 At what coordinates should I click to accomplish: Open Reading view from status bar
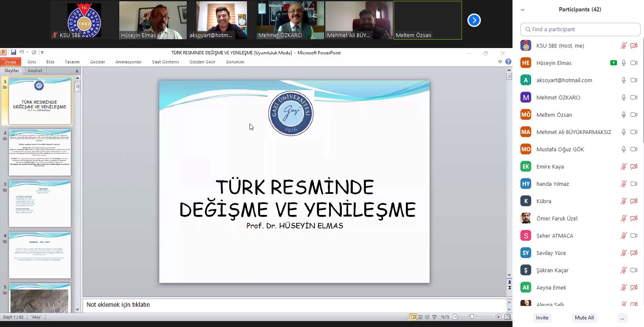pyautogui.click(x=427, y=317)
